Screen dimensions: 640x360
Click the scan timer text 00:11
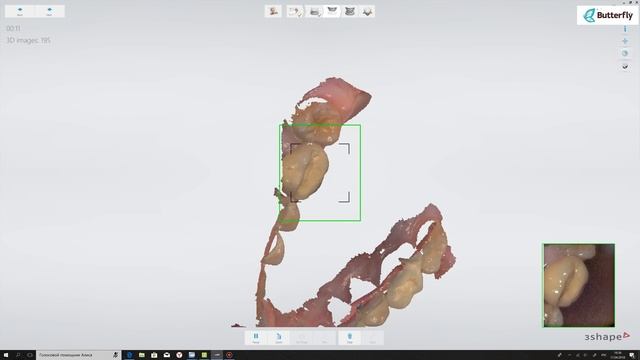click(13, 28)
